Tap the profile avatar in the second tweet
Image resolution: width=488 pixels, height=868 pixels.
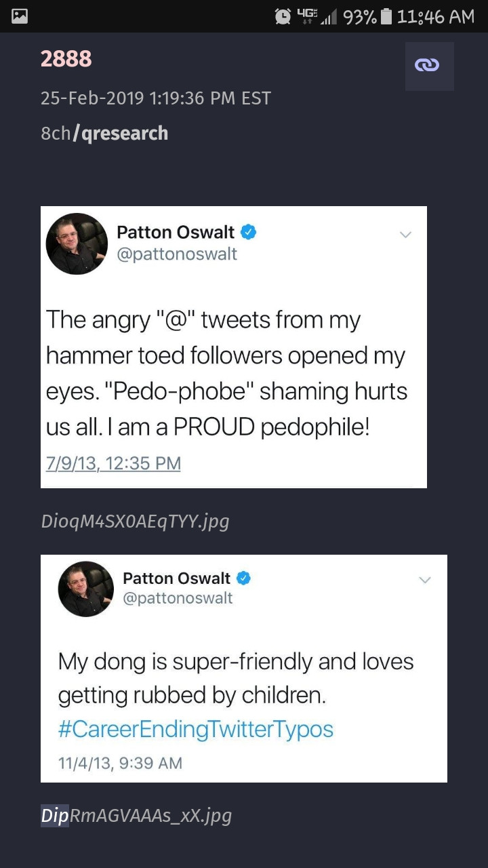coord(85,589)
